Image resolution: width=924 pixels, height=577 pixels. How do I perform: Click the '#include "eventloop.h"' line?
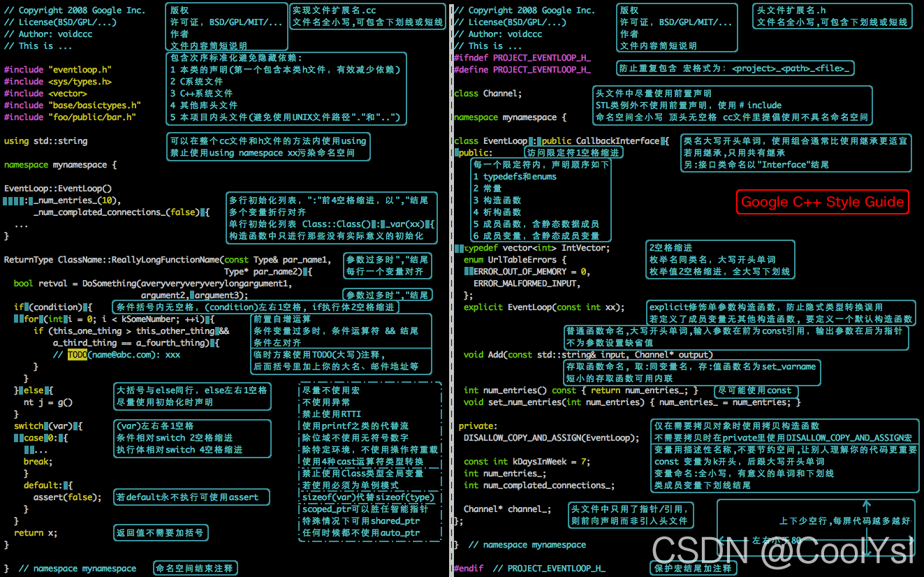pyautogui.click(x=58, y=70)
